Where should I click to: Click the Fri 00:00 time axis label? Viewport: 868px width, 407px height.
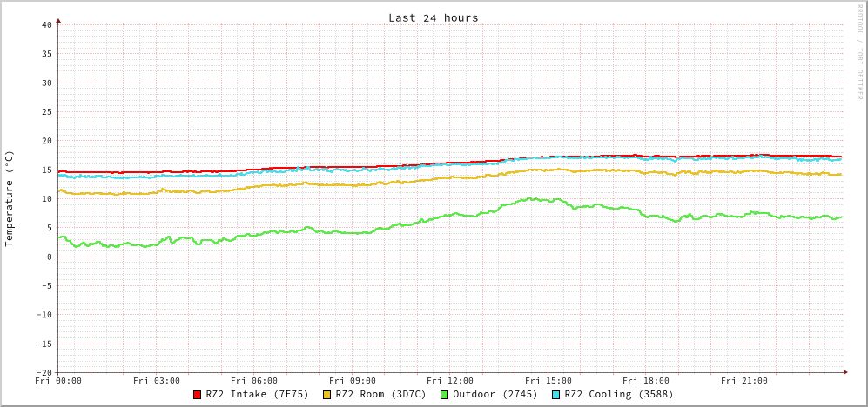(58, 380)
